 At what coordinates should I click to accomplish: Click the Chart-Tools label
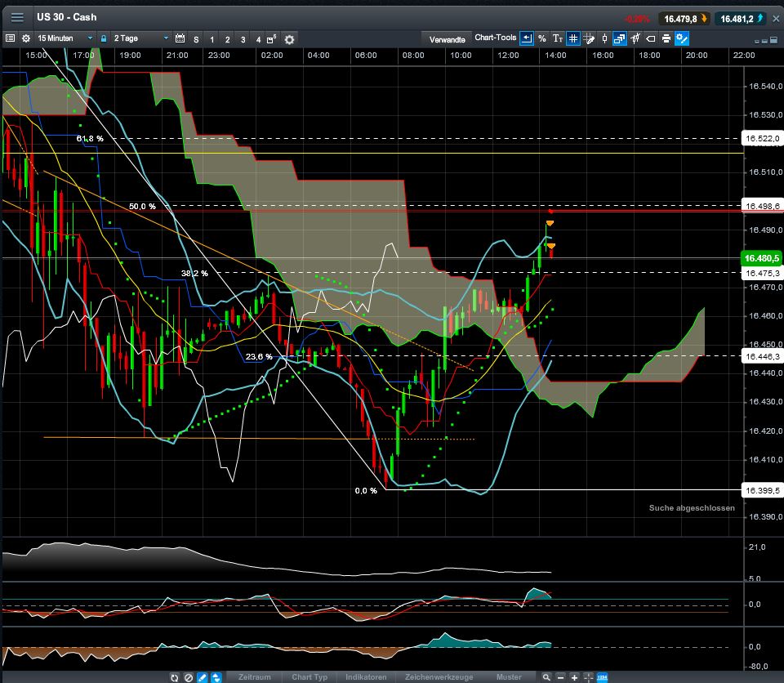pos(496,38)
